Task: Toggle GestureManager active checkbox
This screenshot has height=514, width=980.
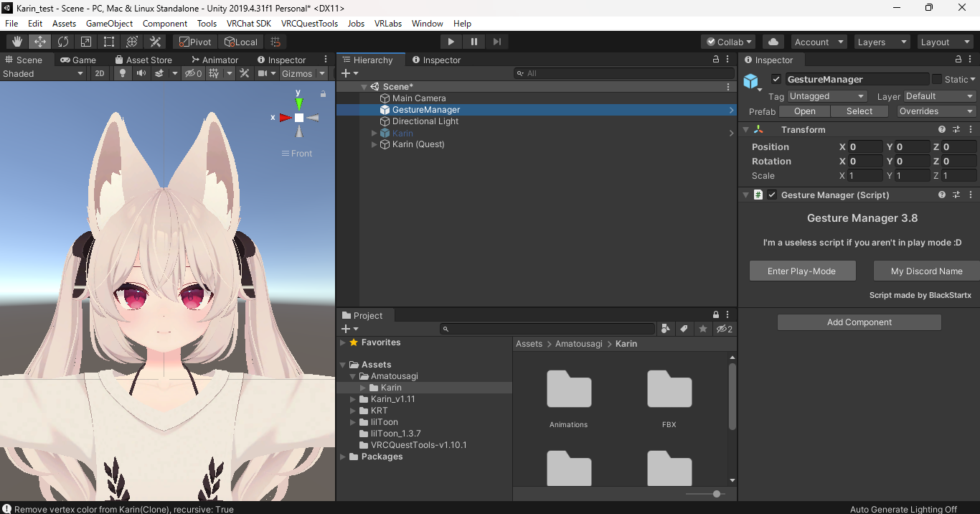Action: click(776, 79)
